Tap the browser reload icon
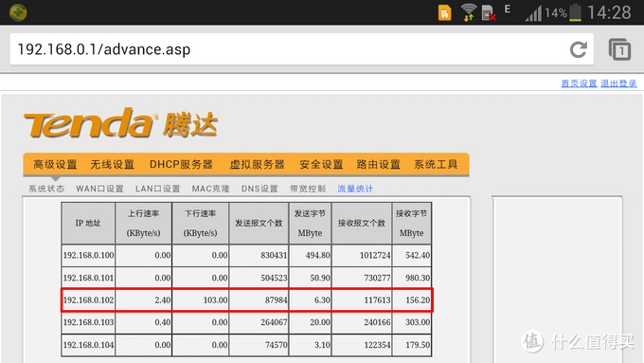This screenshot has height=363, width=644. click(579, 49)
